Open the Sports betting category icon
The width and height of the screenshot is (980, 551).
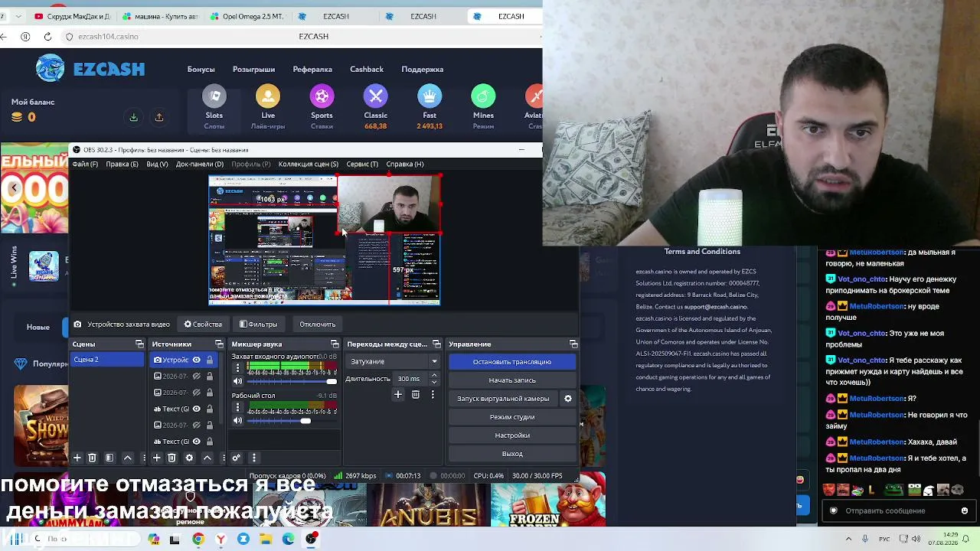pyautogui.click(x=322, y=96)
